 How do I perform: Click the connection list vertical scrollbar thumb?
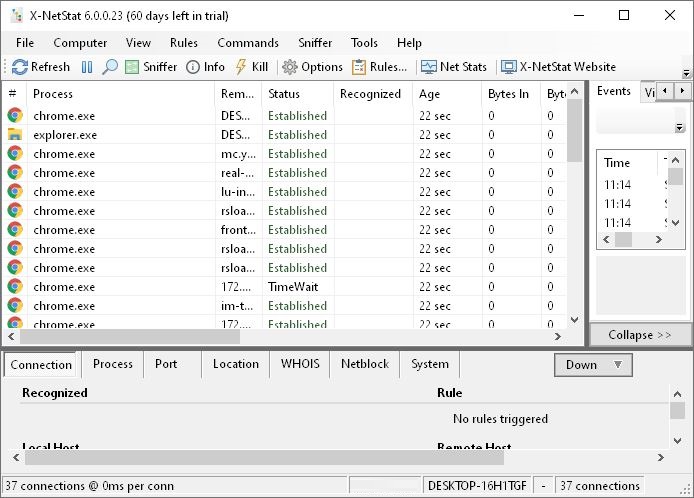point(574,131)
